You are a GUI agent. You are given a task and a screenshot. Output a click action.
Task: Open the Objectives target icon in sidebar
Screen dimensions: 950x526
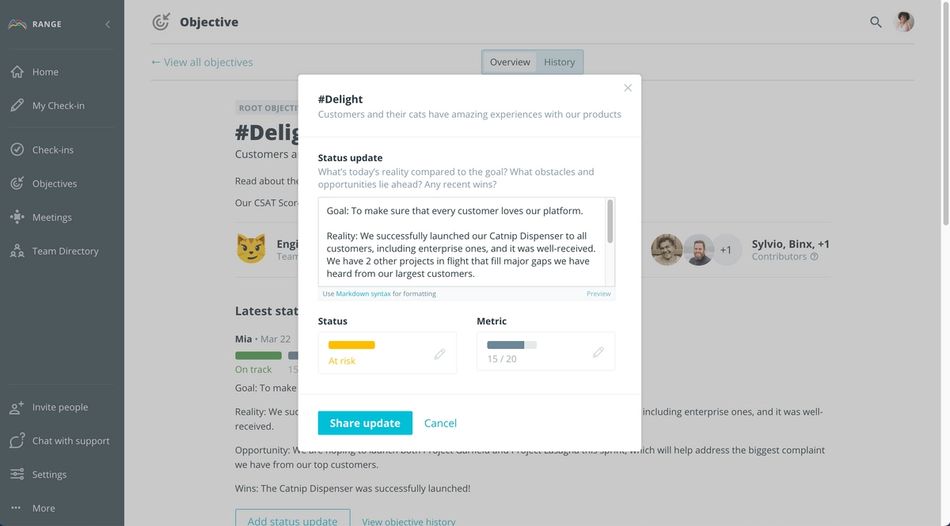pyautogui.click(x=17, y=183)
